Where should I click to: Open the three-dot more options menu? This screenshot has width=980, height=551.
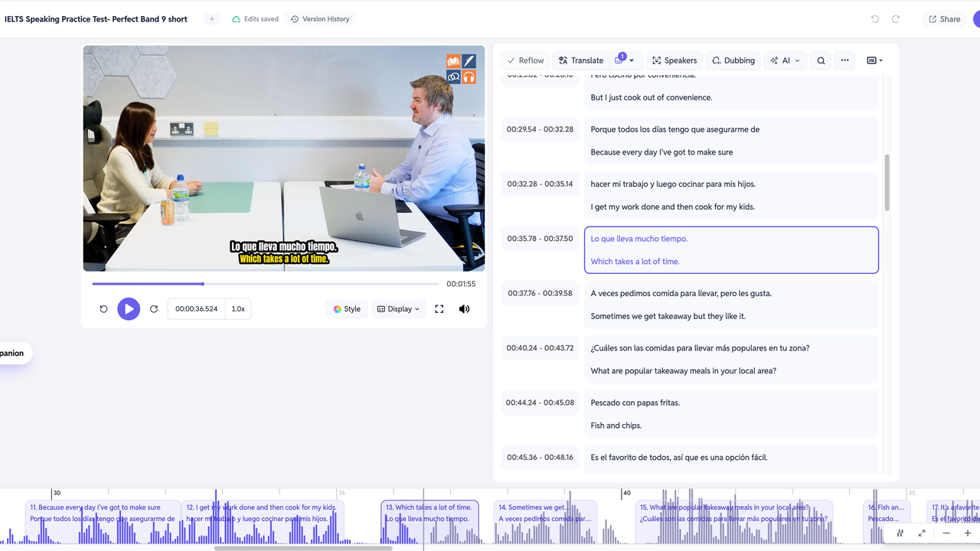click(x=844, y=60)
